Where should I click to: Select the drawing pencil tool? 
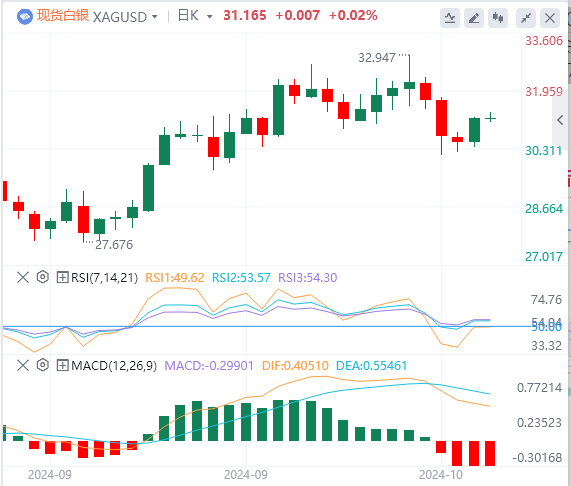(x=474, y=17)
